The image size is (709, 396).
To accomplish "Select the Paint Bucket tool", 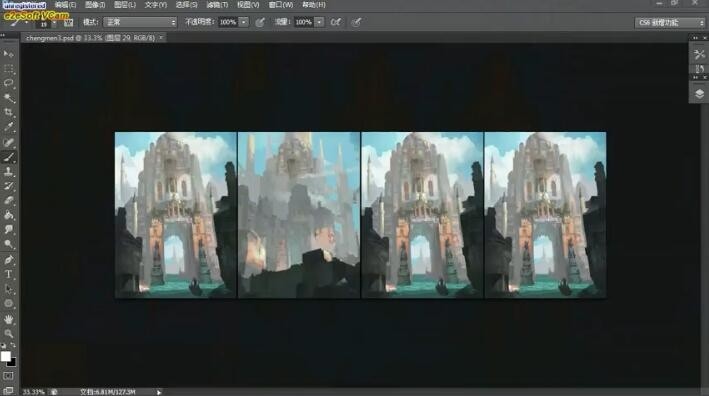I will (x=8, y=215).
